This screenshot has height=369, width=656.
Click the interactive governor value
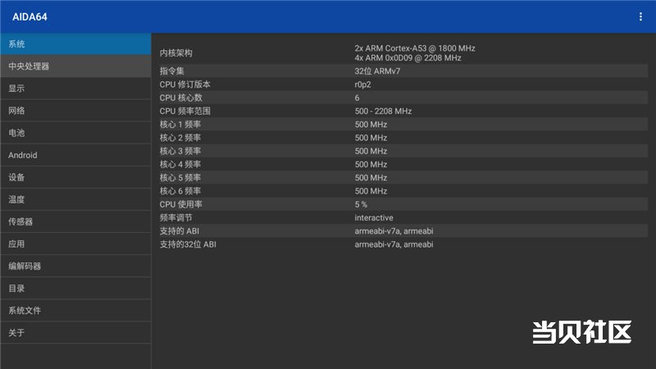click(374, 218)
